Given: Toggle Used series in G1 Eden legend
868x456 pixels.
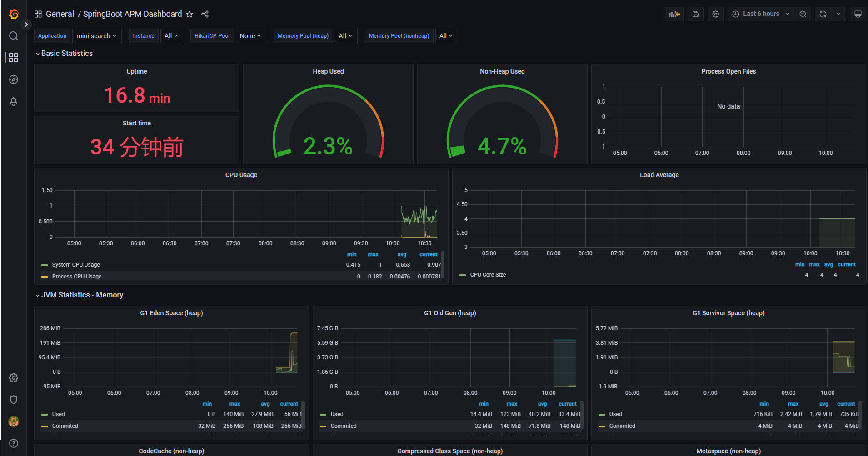Looking at the screenshot, I should pos(58,414).
